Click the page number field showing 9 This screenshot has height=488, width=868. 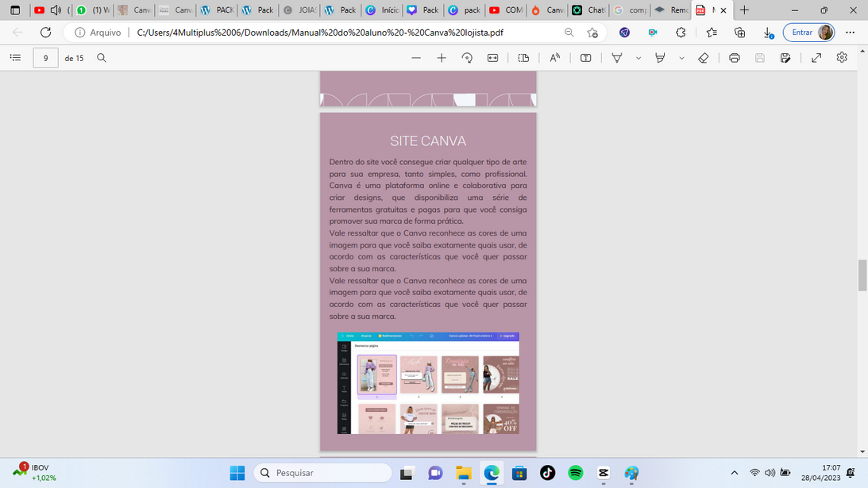pyautogui.click(x=45, y=58)
